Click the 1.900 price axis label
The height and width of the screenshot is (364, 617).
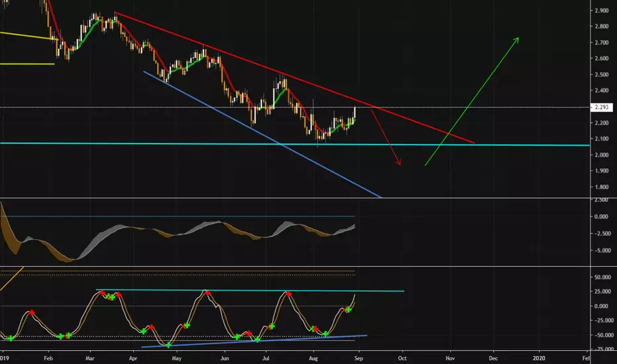(602, 171)
